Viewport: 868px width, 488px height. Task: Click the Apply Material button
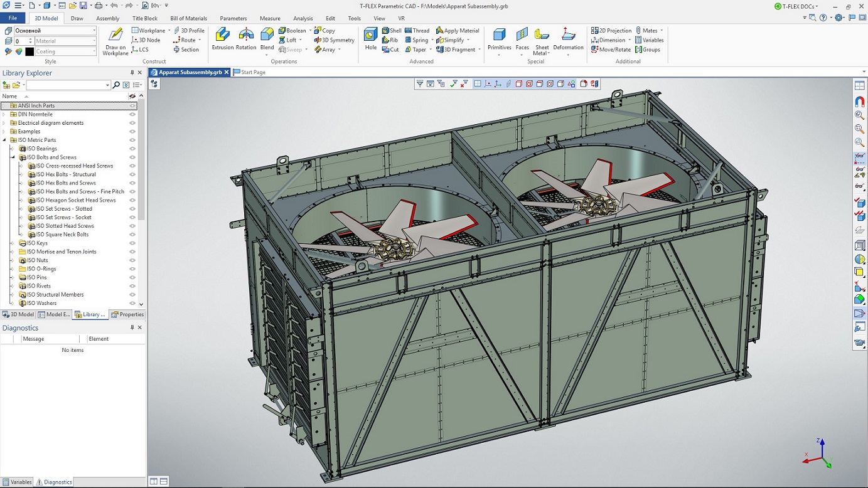458,30
